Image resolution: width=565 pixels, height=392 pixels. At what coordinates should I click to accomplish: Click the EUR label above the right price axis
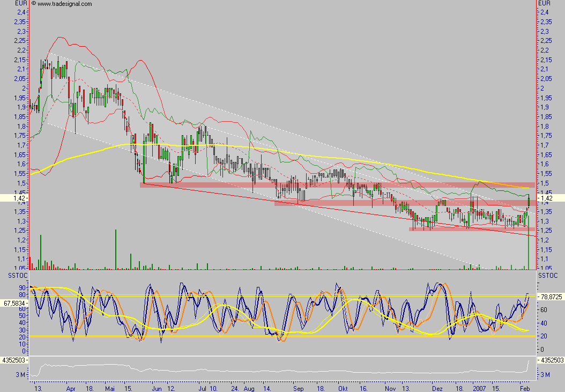point(545,3)
